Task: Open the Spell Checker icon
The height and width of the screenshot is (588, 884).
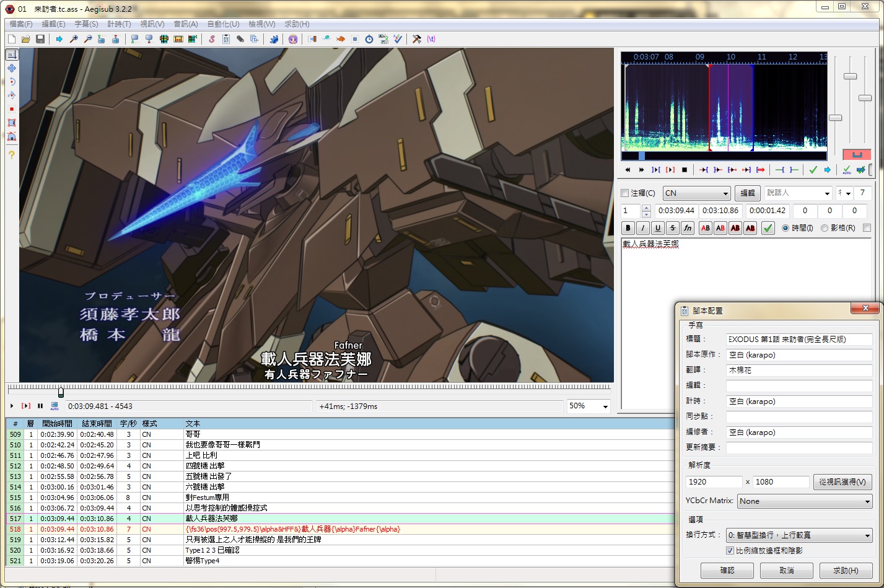Action: tap(398, 39)
